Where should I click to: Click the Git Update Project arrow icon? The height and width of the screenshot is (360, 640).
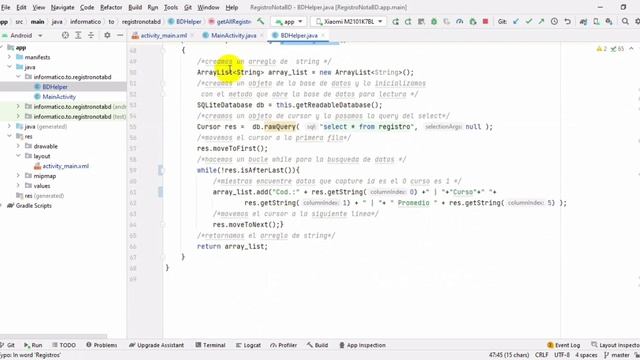click(x=516, y=22)
